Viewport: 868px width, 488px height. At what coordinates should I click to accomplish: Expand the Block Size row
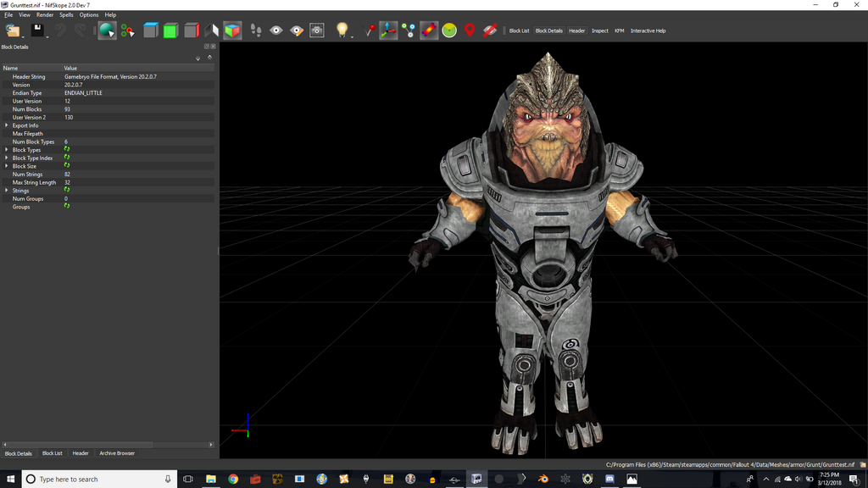(x=7, y=166)
